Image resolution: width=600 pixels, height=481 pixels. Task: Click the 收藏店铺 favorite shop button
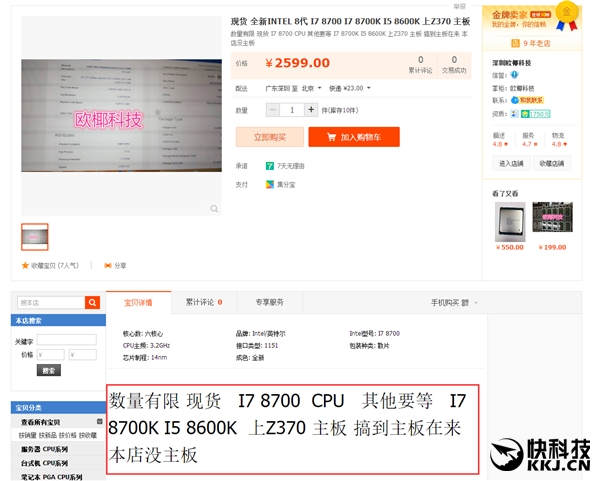552,163
